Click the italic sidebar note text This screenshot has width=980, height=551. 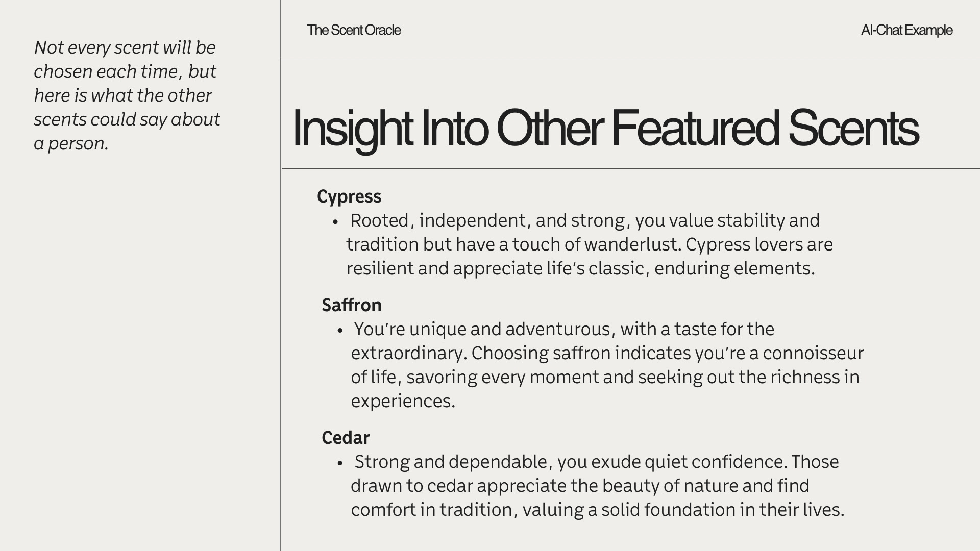point(127,95)
